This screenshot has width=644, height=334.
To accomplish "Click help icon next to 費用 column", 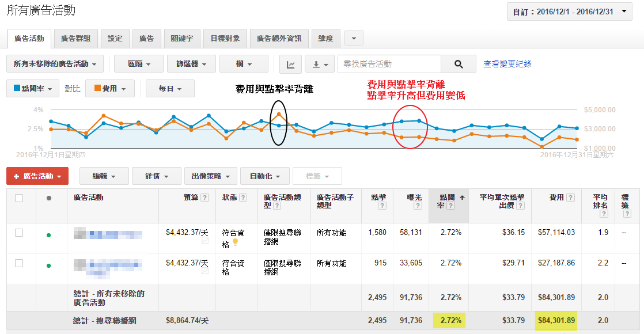I will [570, 198].
